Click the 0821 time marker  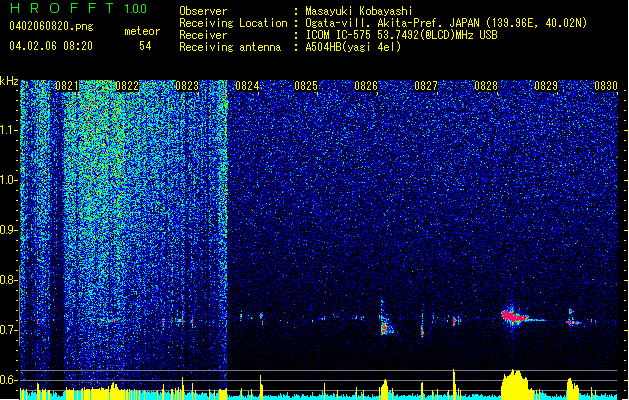[67, 86]
